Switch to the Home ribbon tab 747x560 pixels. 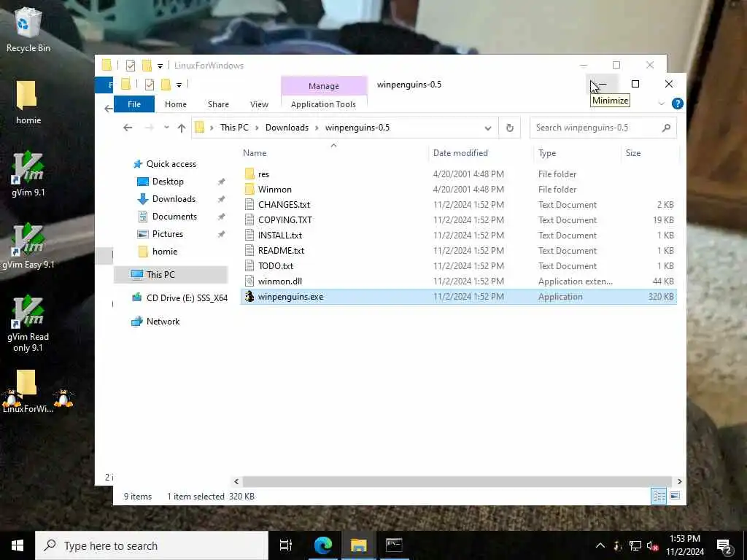[176, 104]
